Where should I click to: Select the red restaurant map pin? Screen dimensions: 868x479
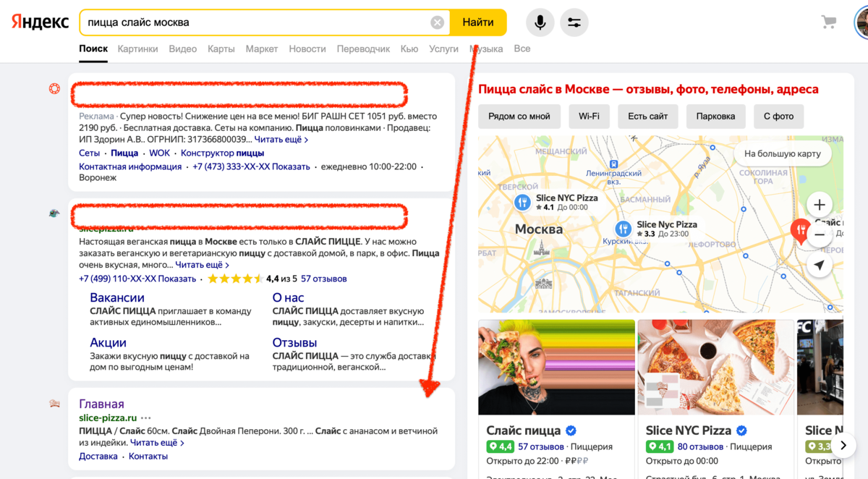coord(799,231)
